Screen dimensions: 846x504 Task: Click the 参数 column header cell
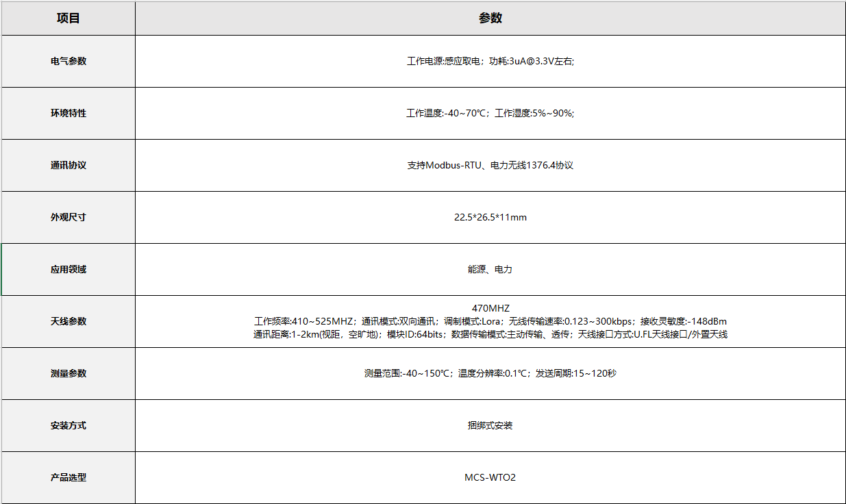pyautogui.click(x=490, y=18)
